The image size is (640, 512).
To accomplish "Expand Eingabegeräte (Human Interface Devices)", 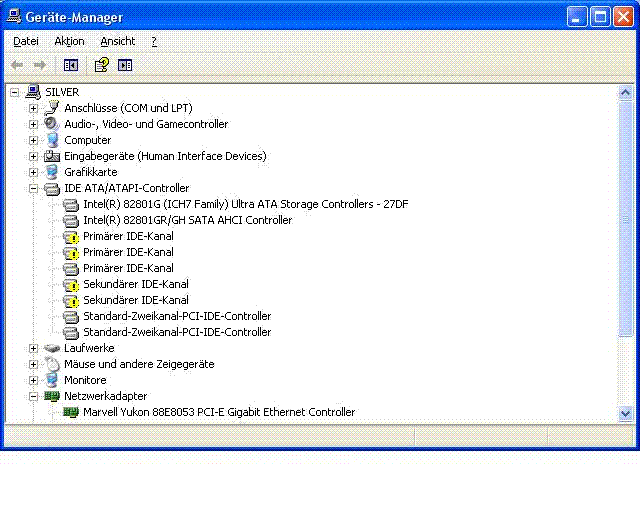I will pos(33,156).
